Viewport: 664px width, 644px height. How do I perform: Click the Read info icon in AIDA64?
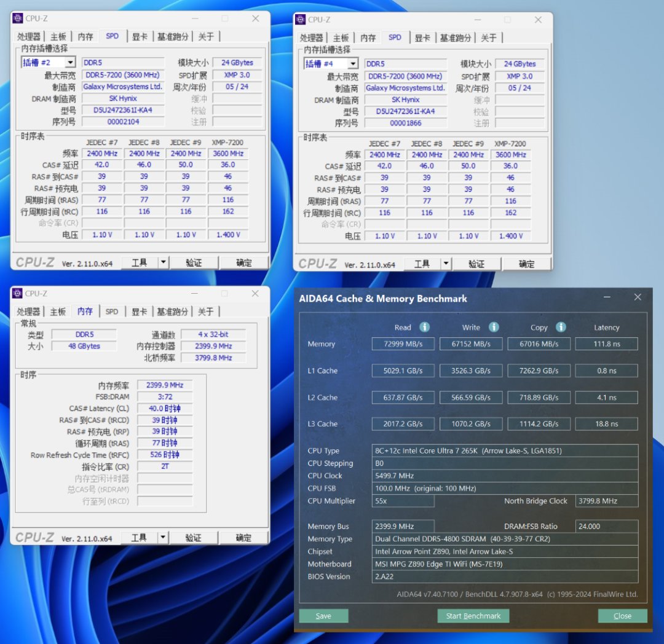424,327
